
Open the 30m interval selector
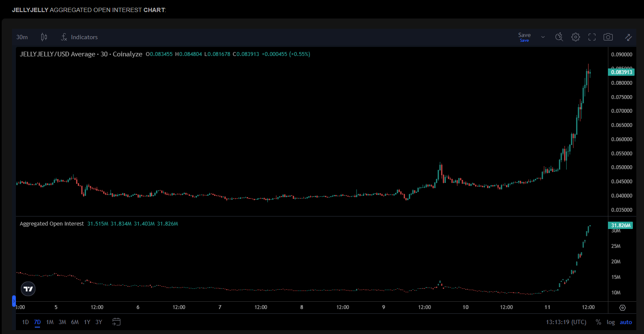[22, 37]
